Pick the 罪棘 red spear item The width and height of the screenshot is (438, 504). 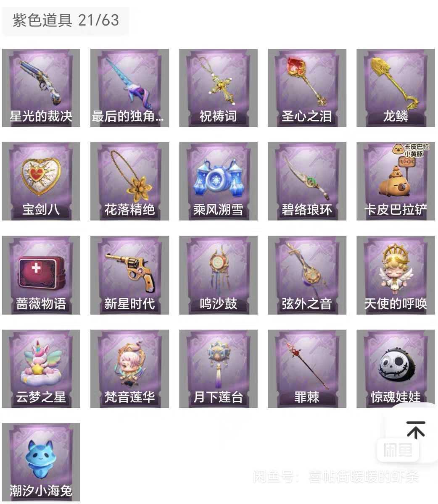click(x=307, y=369)
